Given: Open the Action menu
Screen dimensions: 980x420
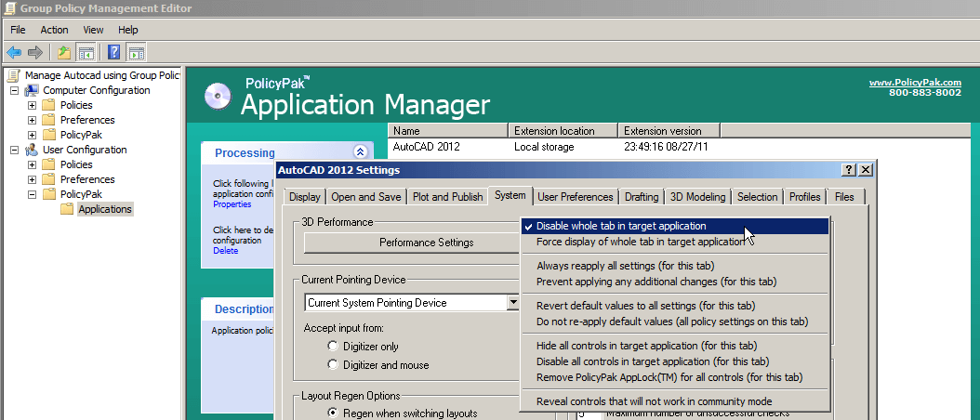Looking at the screenshot, I should 54,30.
